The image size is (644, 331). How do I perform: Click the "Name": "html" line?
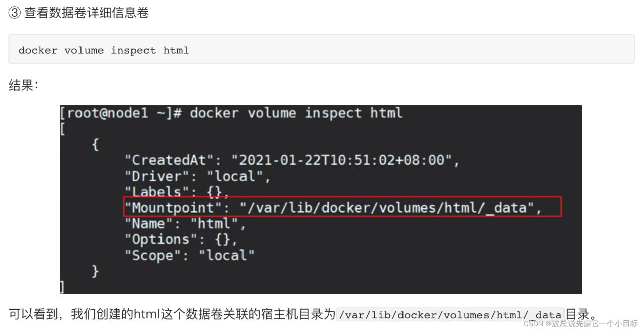tap(185, 223)
